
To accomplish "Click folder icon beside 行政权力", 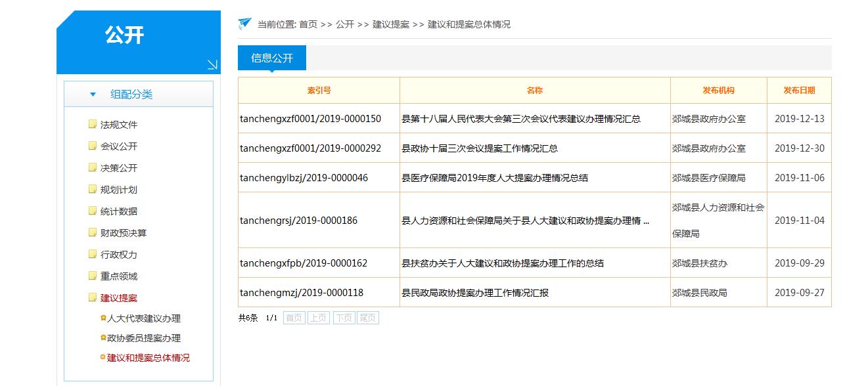I will tap(93, 255).
